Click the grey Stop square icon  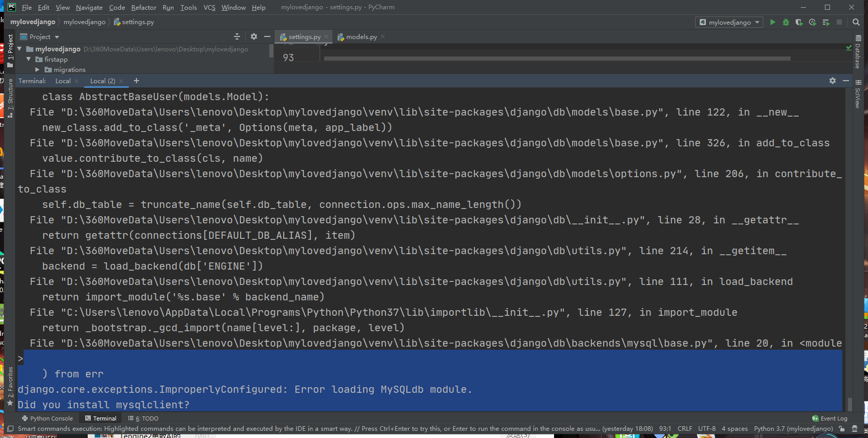pyautogui.click(x=839, y=22)
